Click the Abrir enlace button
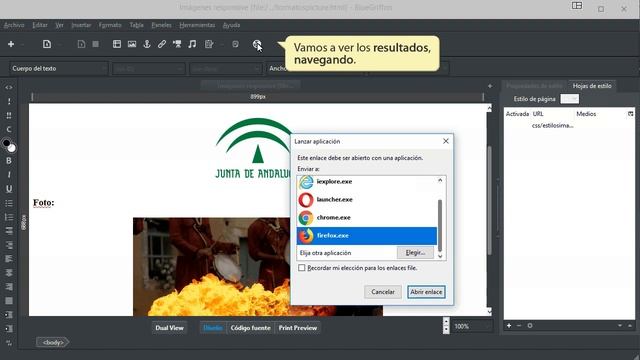Viewport: 640px width, 360px height. 426,292
